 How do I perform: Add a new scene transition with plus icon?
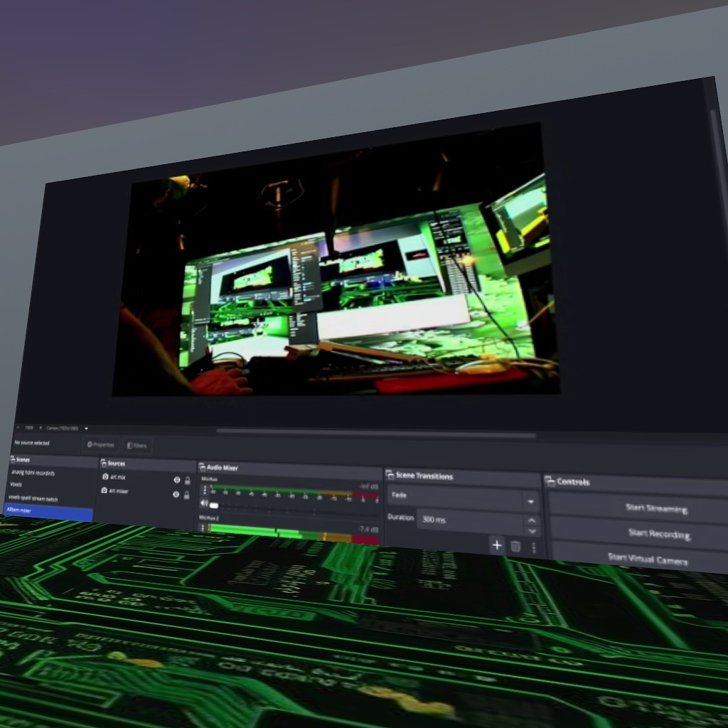tap(497, 545)
